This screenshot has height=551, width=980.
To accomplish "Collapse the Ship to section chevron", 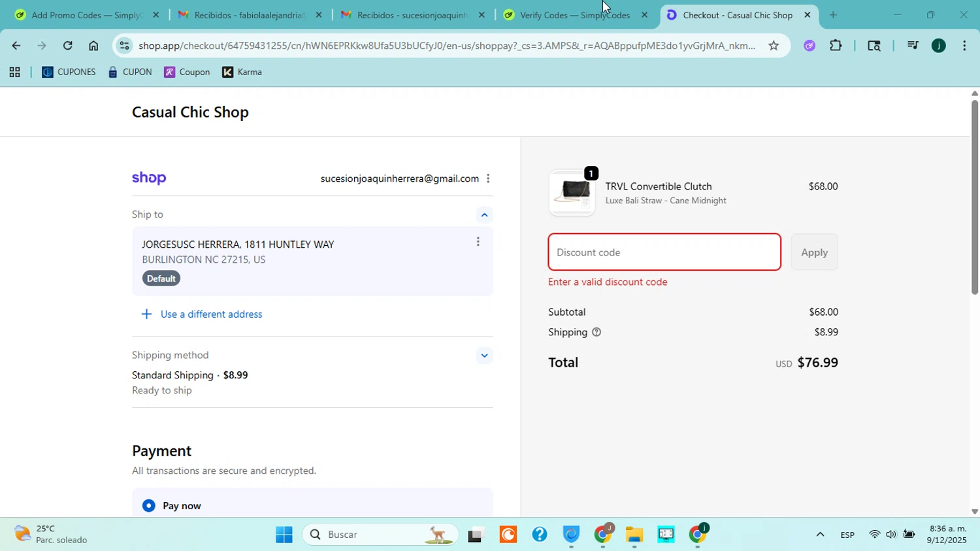I will tap(484, 215).
